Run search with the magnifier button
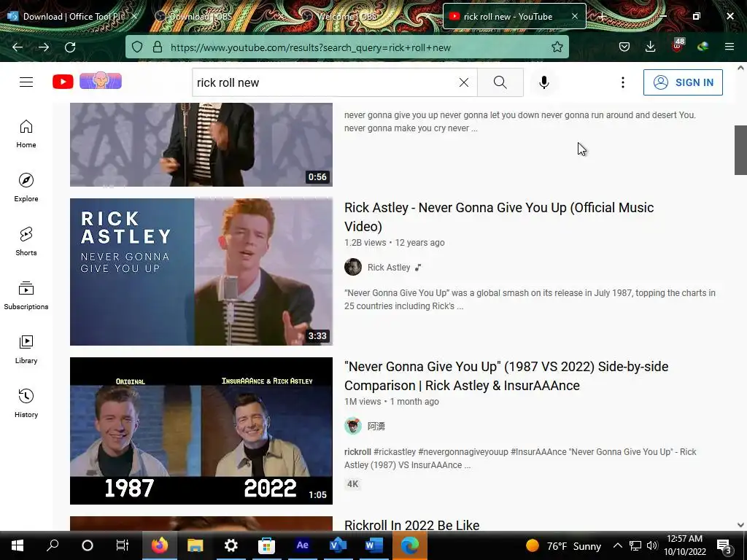The height and width of the screenshot is (560, 747). click(500, 82)
